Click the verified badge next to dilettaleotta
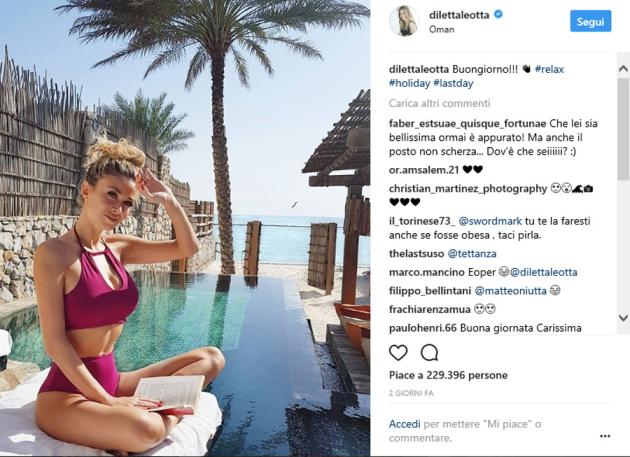The image size is (630, 457). (x=498, y=14)
